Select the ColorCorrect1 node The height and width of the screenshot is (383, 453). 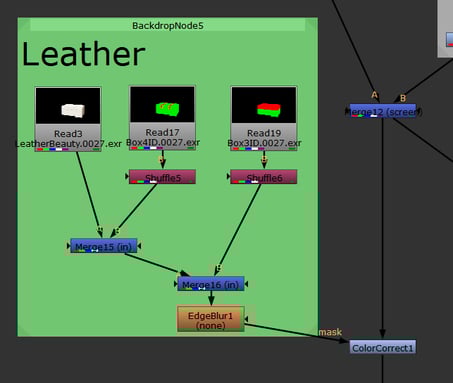coord(383,347)
